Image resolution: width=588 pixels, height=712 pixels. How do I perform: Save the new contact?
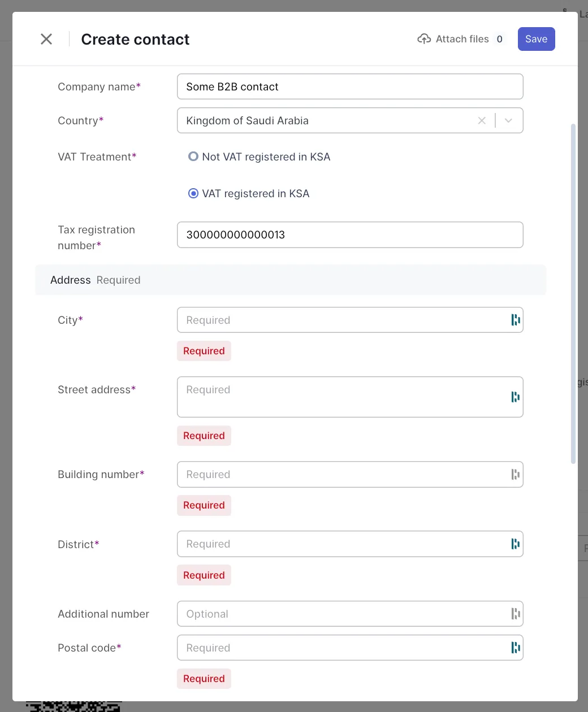[536, 39]
